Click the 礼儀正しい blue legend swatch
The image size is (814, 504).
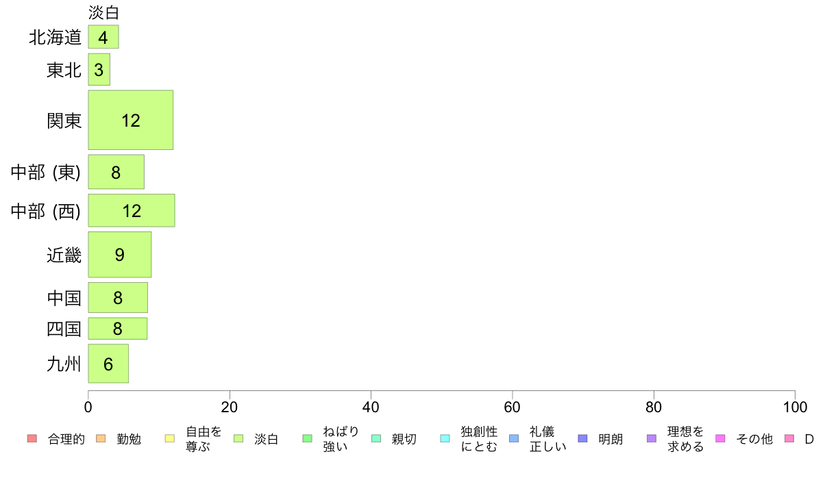(x=514, y=438)
